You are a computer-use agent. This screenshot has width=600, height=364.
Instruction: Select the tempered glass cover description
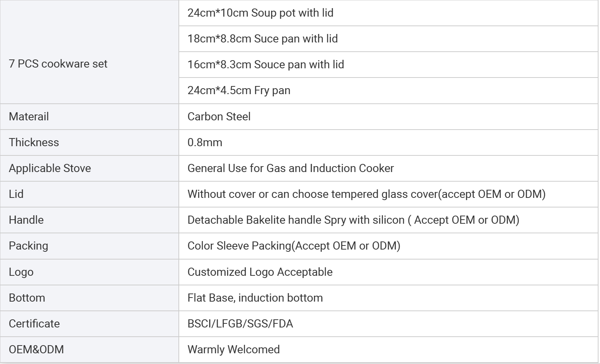point(367,194)
